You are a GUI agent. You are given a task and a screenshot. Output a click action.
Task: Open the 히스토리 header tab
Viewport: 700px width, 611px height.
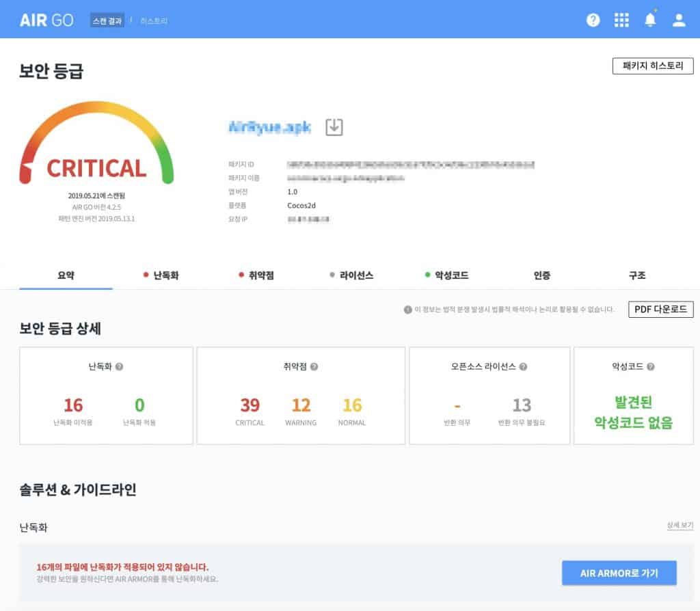click(154, 21)
